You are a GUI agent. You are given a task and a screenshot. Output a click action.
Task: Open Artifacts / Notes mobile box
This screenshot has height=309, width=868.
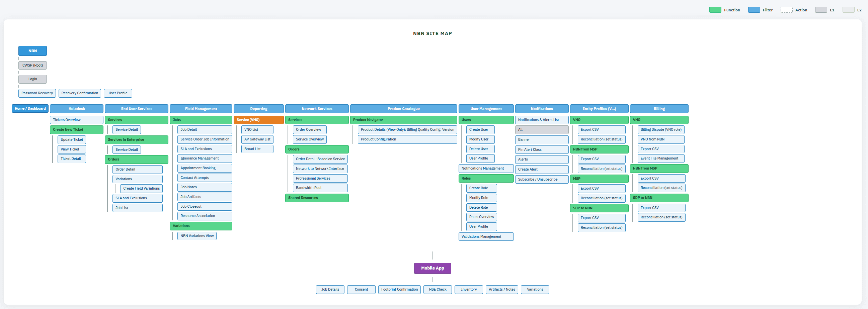pyautogui.click(x=502, y=290)
